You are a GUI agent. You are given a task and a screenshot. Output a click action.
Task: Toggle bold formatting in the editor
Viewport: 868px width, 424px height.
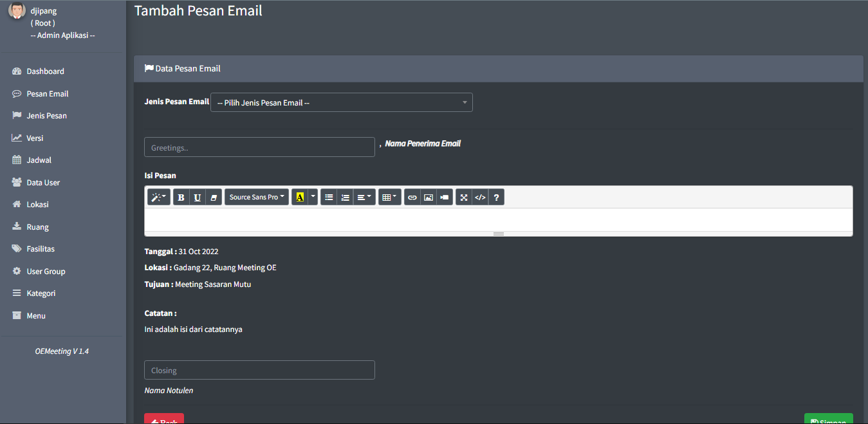[181, 198]
